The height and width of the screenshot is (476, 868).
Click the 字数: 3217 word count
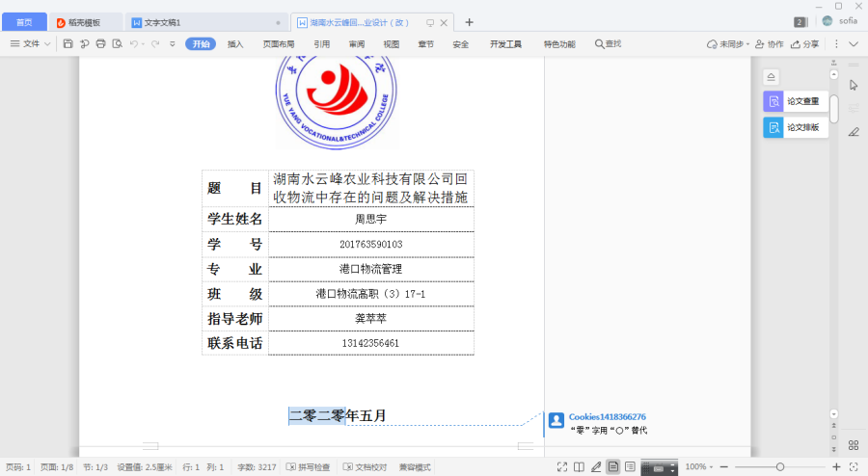click(x=257, y=467)
